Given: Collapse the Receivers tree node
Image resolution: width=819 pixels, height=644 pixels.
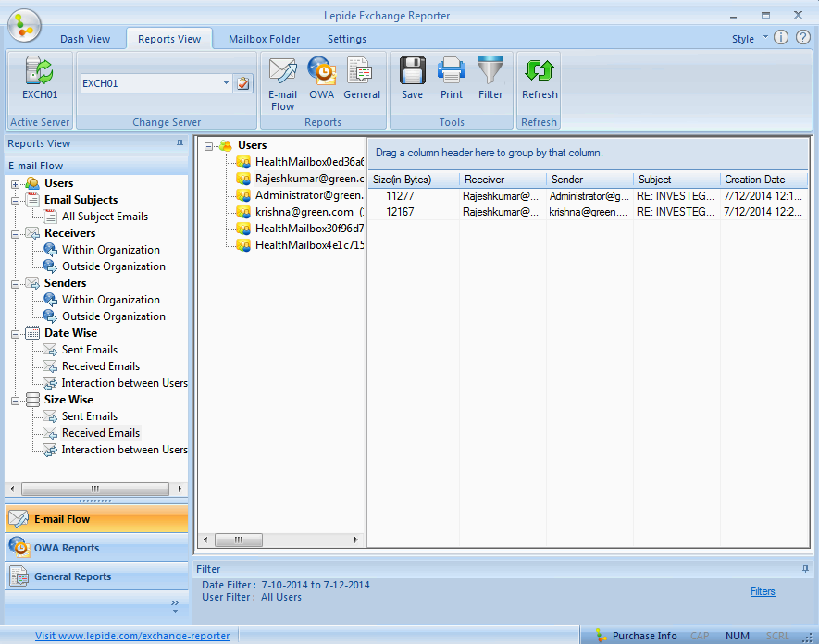Looking at the screenshot, I should coord(15,234).
